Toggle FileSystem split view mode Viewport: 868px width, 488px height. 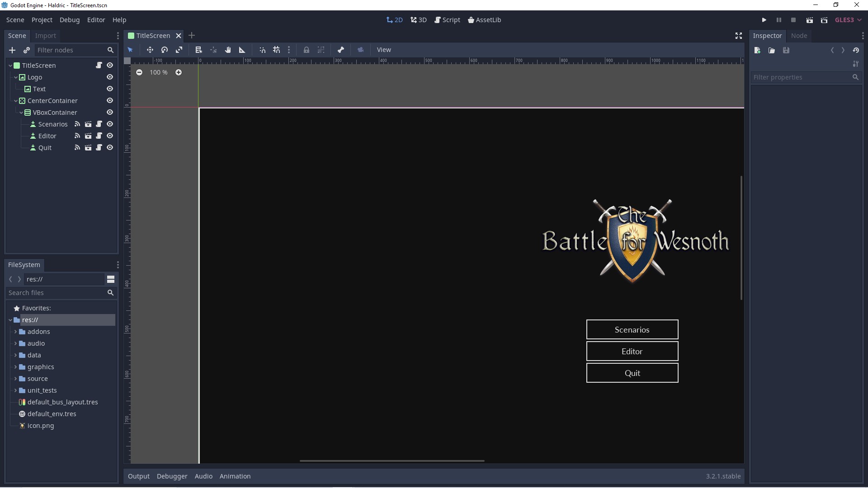pos(111,279)
